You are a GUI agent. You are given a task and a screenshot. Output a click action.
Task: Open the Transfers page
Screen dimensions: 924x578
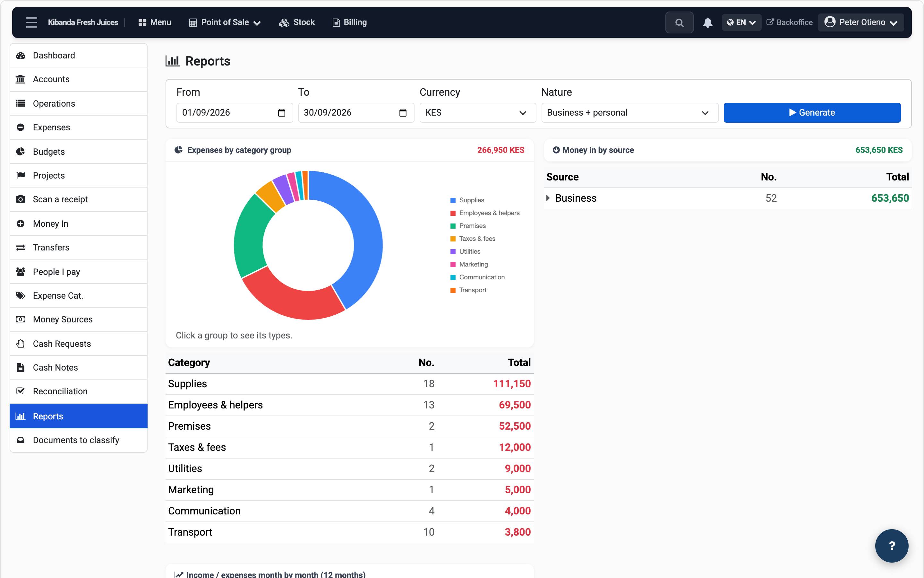tap(79, 248)
